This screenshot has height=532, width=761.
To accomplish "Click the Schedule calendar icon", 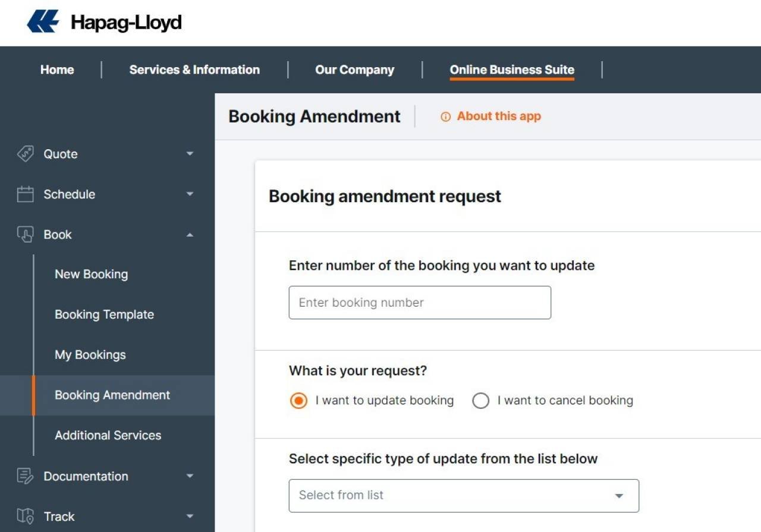I will (x=26, y=194).
